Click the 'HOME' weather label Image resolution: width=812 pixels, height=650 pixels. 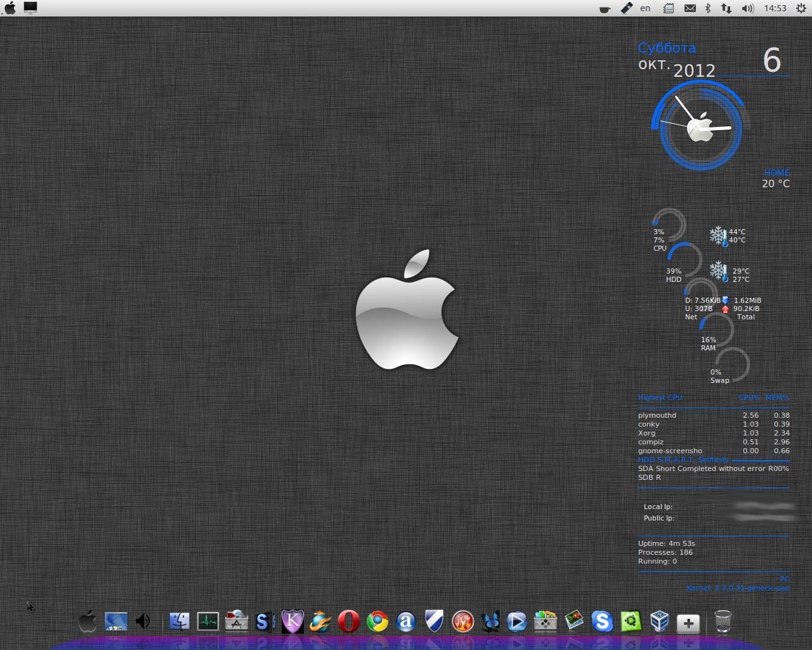pos(776,173)
